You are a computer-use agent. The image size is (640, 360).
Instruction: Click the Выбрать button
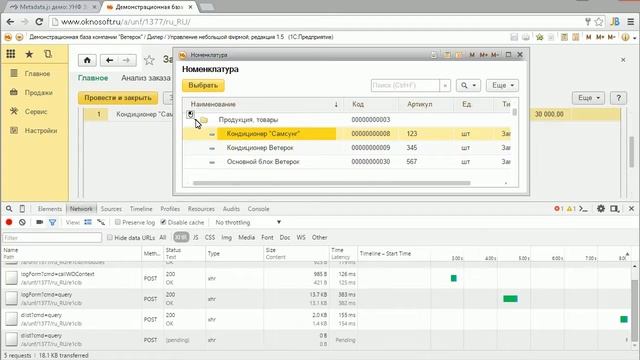pos(203,85)
